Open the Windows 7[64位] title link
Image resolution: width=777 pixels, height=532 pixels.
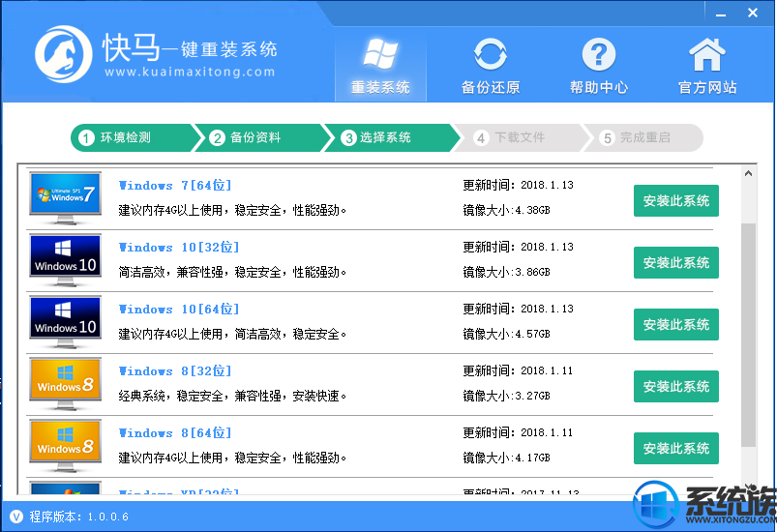pos(175,186)
